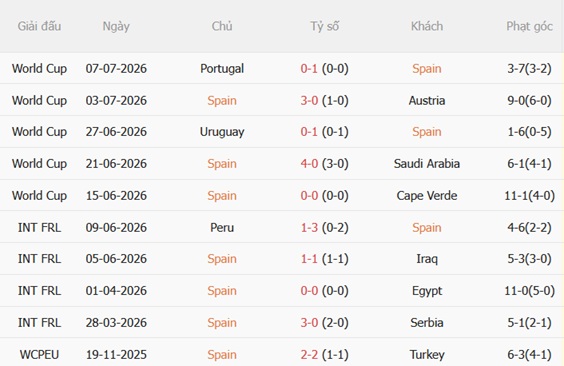This screenshot has height=366, width=564.
Task: Open the 1-3 score of Peru match
Action: click(x=309, y=228)
